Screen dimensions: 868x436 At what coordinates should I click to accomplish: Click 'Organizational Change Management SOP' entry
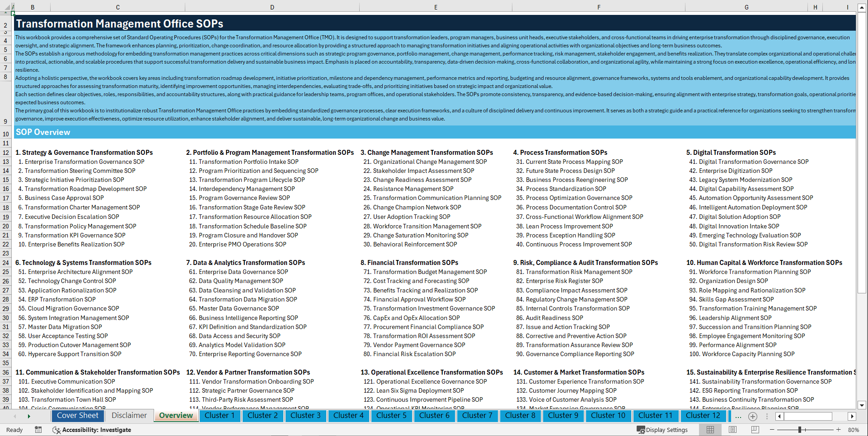point(430,162)
